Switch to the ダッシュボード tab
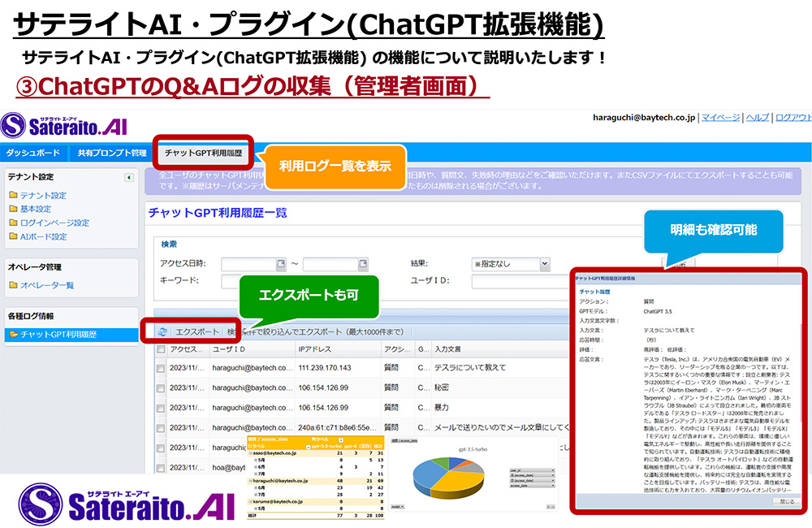Screen dimensions: 812x528 click(32, 153)
